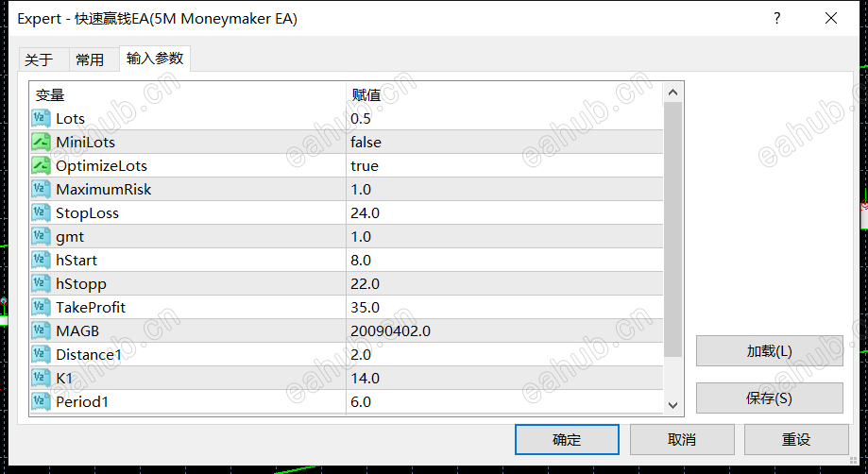Click the hStopp variable icon

tap(41, 283)
